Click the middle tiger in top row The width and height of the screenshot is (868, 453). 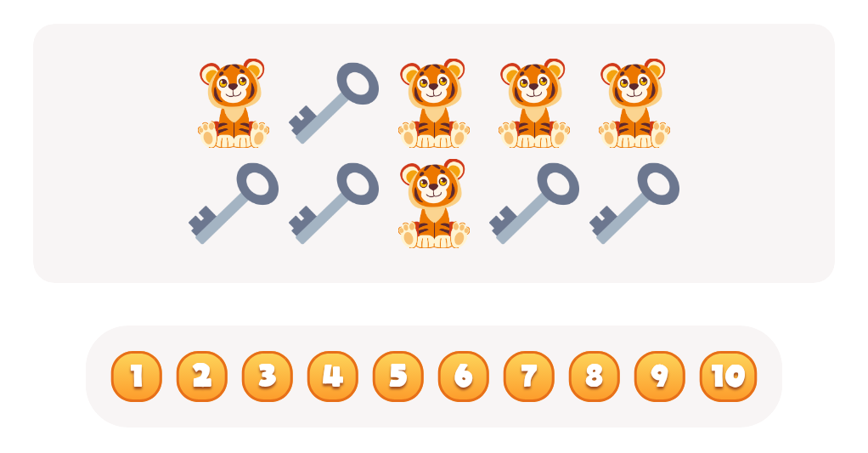point(434,104)
